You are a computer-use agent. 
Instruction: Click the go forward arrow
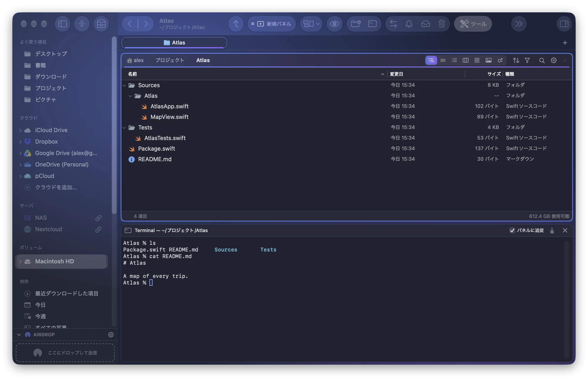tap(146, 24)
